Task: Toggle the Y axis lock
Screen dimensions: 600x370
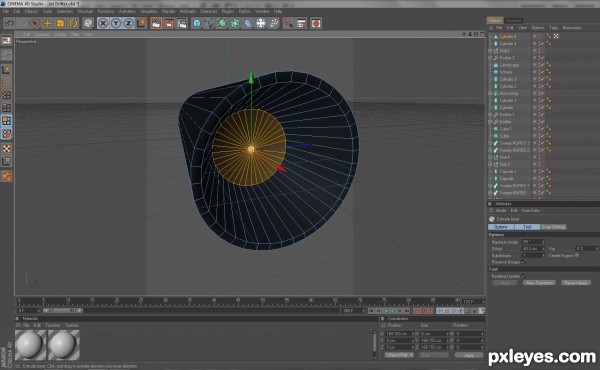Action: click(x=116, y=23)
